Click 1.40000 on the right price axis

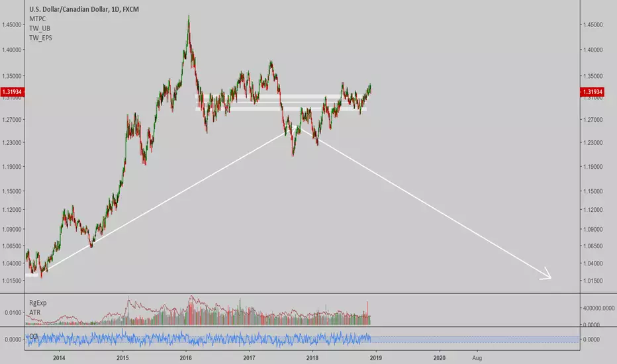coord(593,50)
